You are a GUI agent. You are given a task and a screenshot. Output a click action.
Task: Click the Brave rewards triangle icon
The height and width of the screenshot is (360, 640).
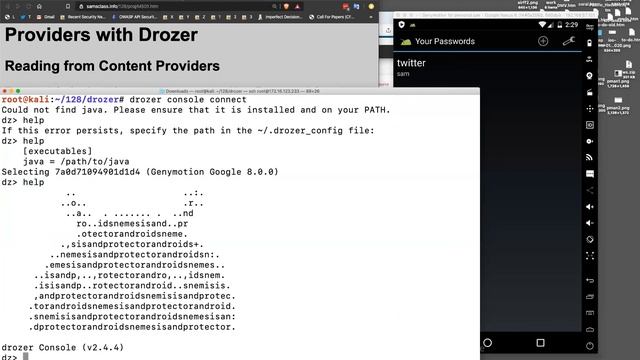(297, 6)
